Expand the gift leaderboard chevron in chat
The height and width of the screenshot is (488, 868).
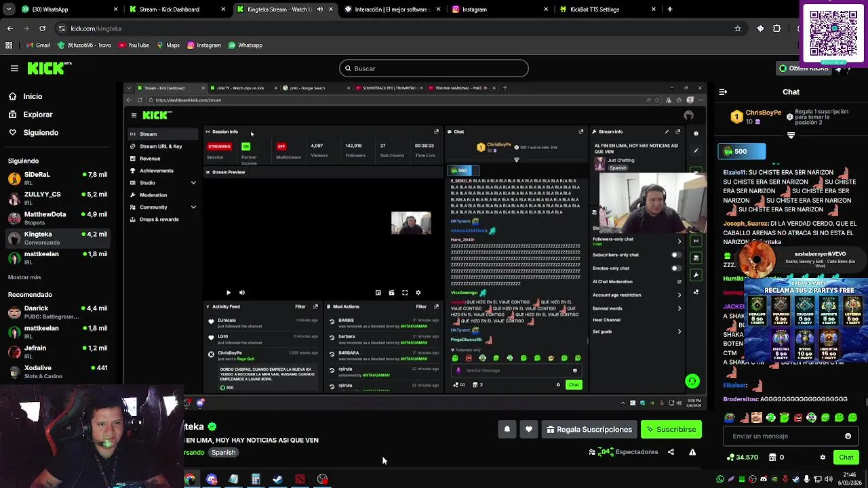pyautogui.click(x=791, y=136)
